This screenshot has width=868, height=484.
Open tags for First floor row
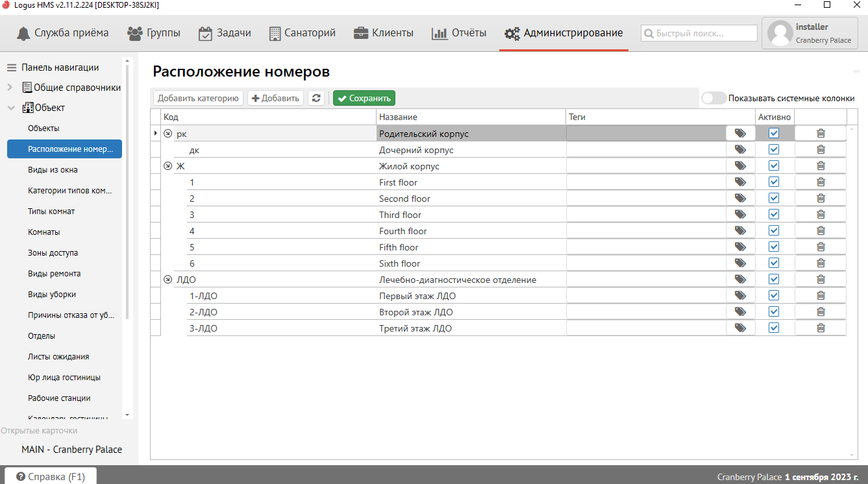click(x=740, y=182)
